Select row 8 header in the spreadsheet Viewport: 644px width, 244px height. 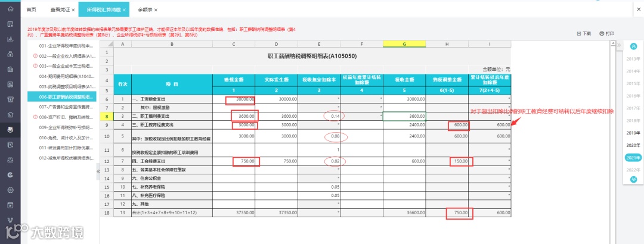106,117
